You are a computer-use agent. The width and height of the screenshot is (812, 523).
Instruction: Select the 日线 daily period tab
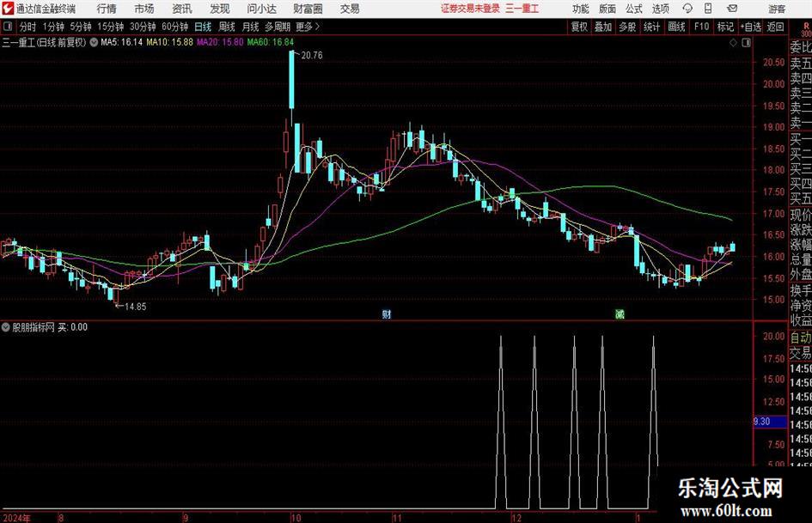click(203, 27)
